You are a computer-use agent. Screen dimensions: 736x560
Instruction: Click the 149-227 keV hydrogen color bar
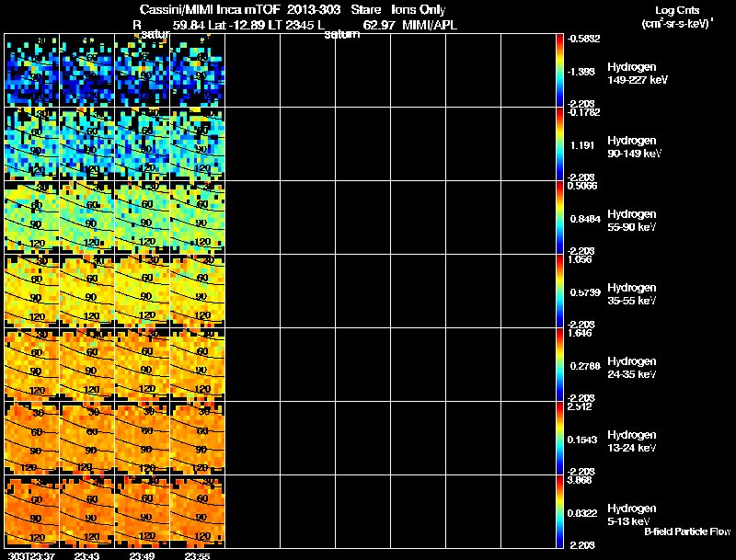pyautogui.click(x=560, y=70)
